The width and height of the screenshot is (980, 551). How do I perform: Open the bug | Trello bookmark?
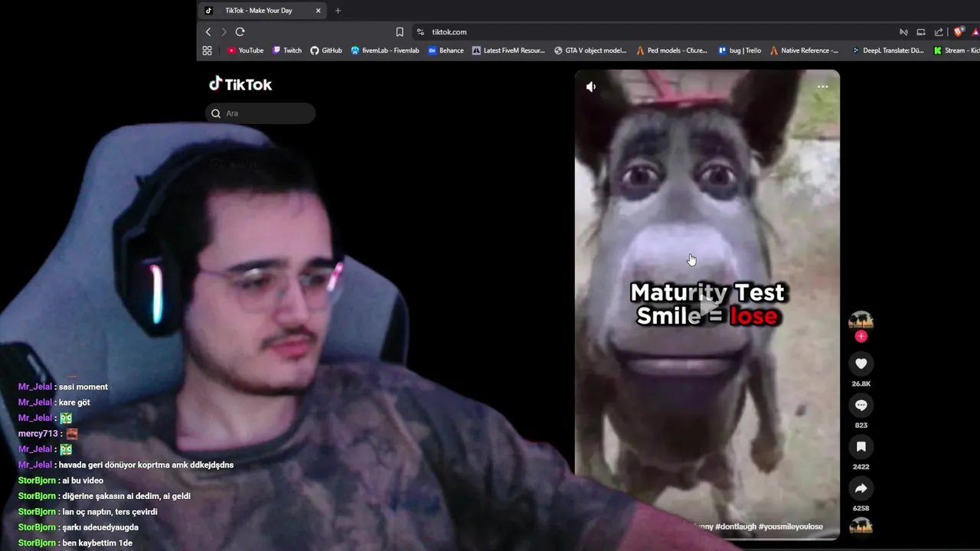740,51
